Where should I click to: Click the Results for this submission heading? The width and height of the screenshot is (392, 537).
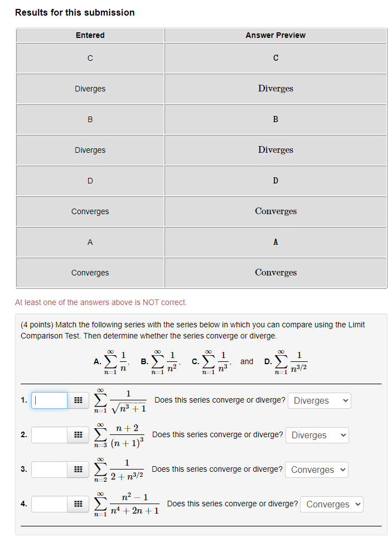(x=75, y=12)
